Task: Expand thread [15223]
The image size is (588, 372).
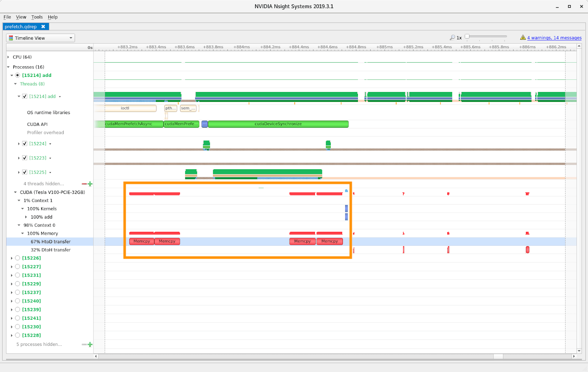Action: [x=19, y=158]
